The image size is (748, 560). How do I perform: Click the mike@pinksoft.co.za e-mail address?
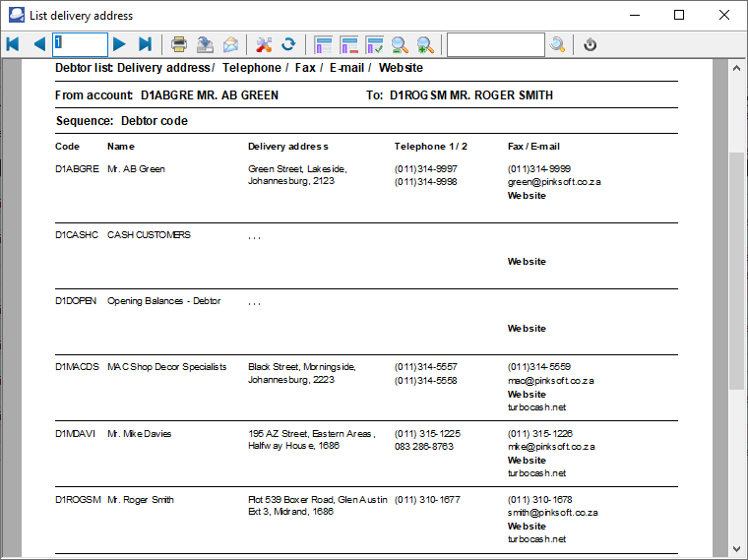(553, 447)
